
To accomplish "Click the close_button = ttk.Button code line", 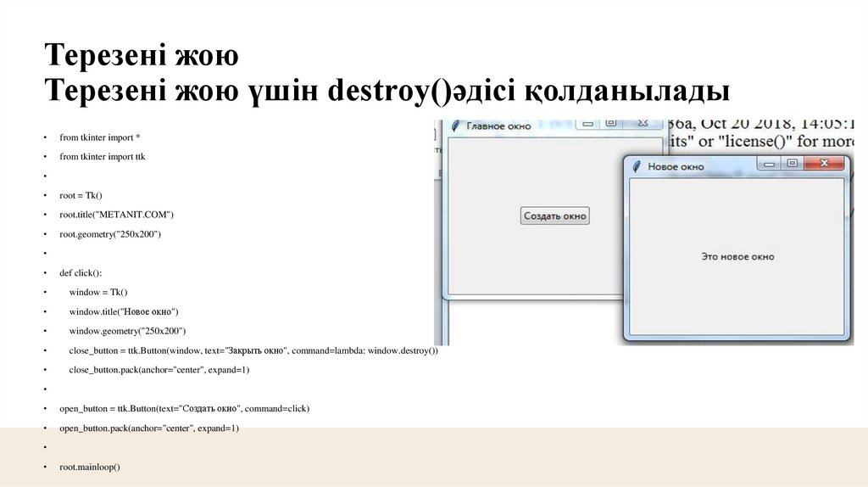I will coord(253,350).
